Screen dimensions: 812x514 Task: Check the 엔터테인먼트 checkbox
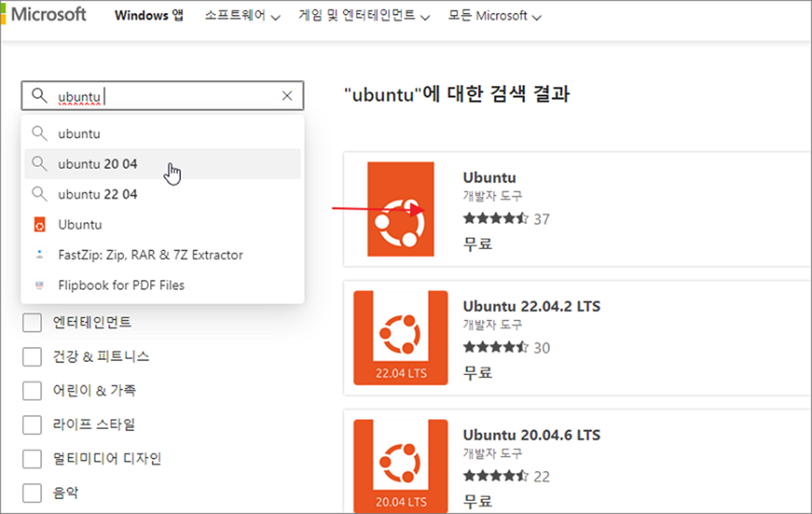(x=32, y=322)
